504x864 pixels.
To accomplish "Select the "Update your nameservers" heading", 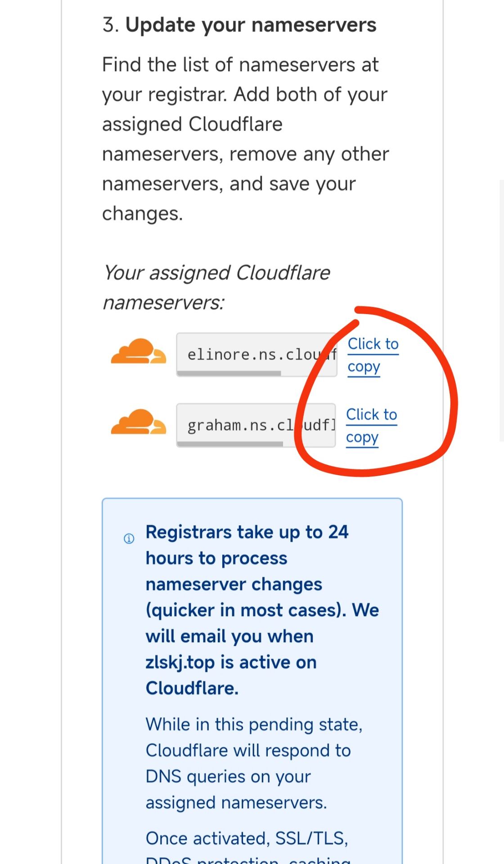I will pos(251,25).
